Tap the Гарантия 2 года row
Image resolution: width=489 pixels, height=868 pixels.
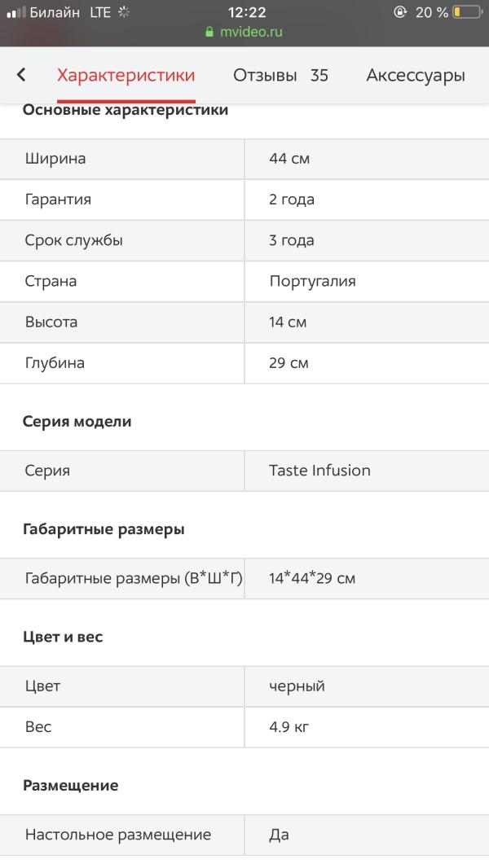244,199
